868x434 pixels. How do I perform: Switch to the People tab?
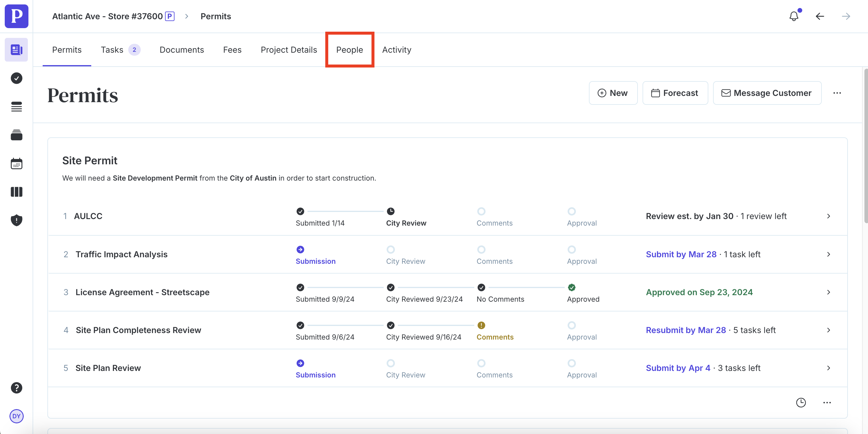coord(350,50)
